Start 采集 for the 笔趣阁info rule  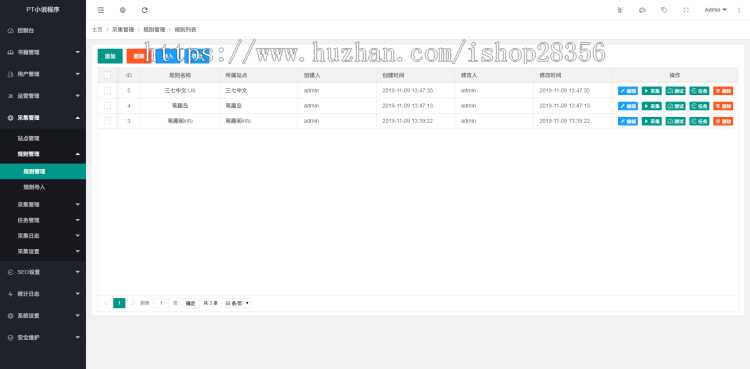tap(651, 121)
